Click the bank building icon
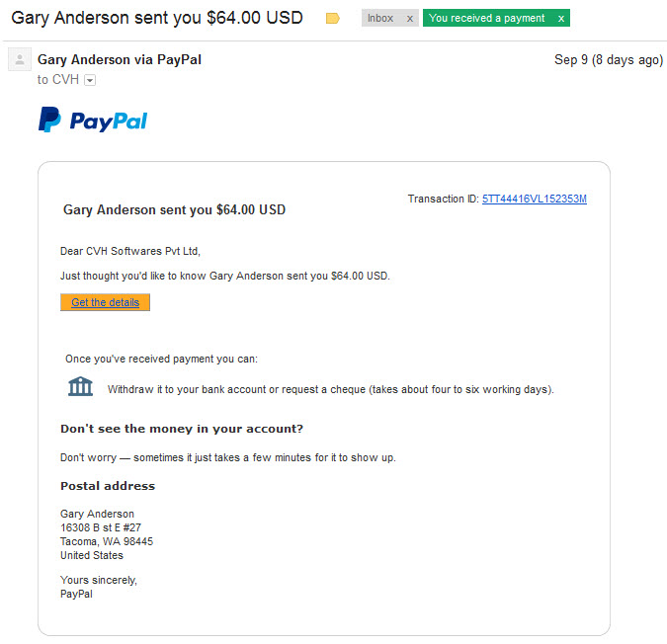 [x=80, y=386]
